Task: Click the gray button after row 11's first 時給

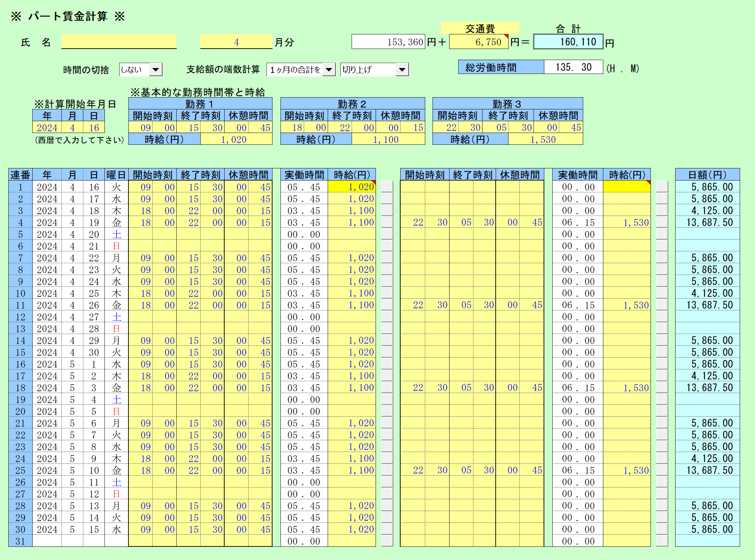Action: (x=387, y=305)
